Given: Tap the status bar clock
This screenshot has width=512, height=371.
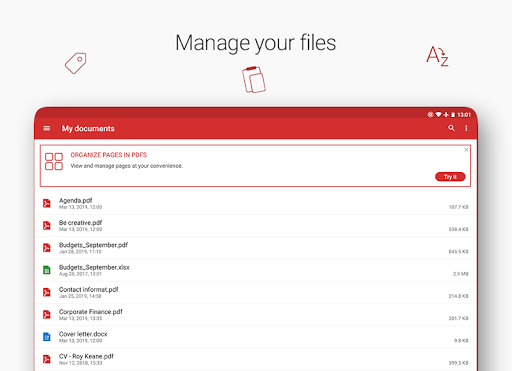Looking at the screenshot, I should coord(464,115).
